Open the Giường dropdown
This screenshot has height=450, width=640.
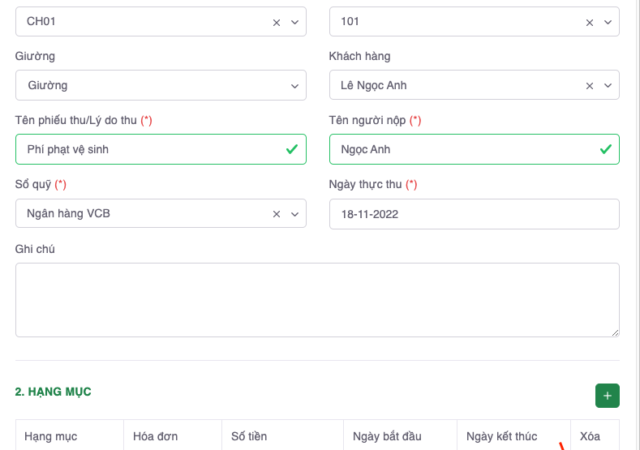point(160,86)
